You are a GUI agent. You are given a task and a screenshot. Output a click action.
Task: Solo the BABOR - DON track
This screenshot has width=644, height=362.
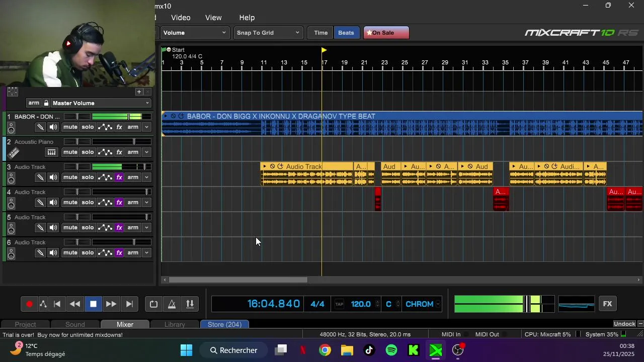click(x=88, y=127)
